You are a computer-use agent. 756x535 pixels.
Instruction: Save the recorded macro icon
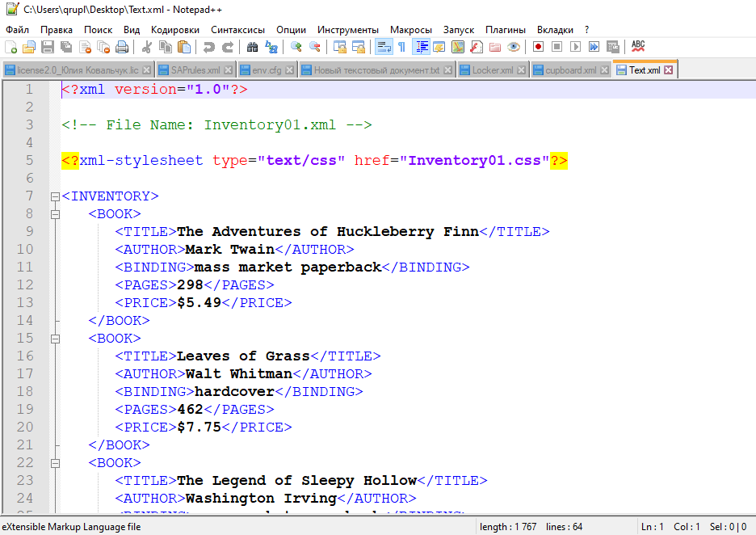pyautogui.click(x=613, y=47)
